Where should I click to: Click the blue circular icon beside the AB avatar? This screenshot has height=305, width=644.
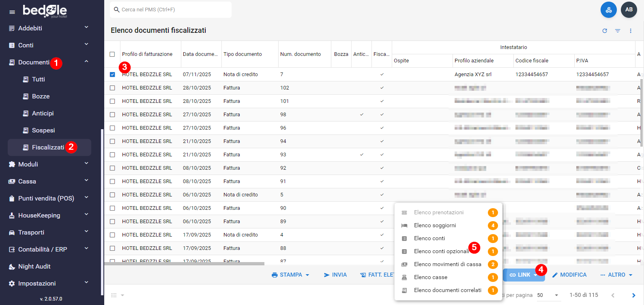point(608,10)
